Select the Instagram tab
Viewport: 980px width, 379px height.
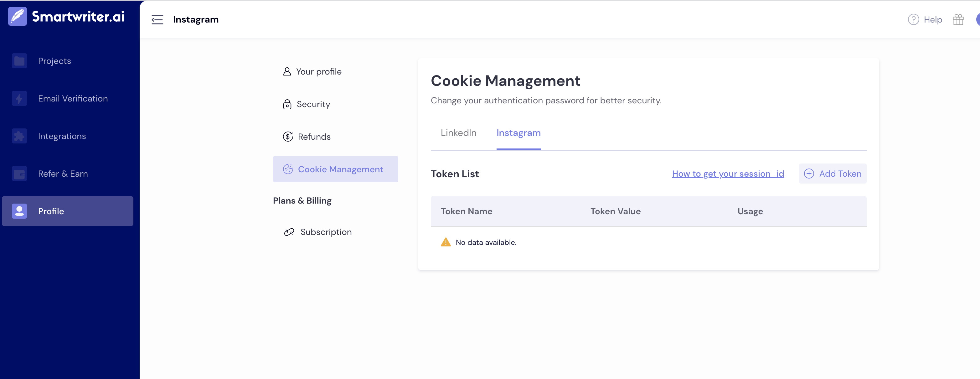pyautogui.click(x=518, y=133)
